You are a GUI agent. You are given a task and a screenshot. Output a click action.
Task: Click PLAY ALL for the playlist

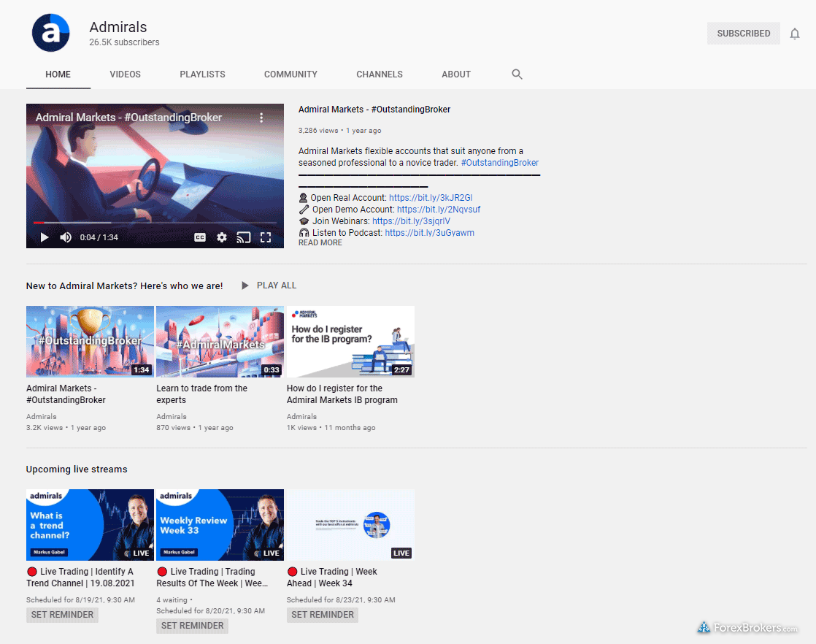269,285
